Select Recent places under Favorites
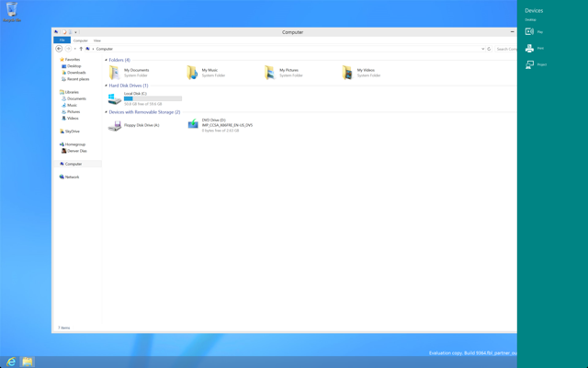588x368 pixels. [75, 79]
